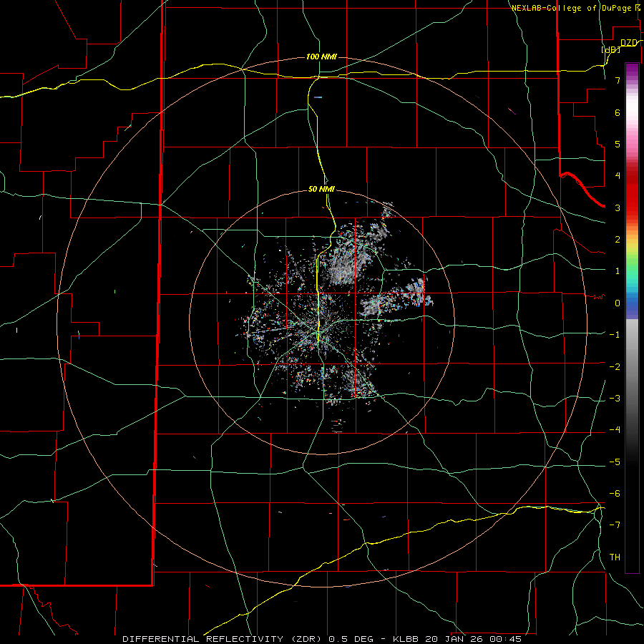
Task: Click the 50 NMI range ring label
Action: tap(321, 189)
